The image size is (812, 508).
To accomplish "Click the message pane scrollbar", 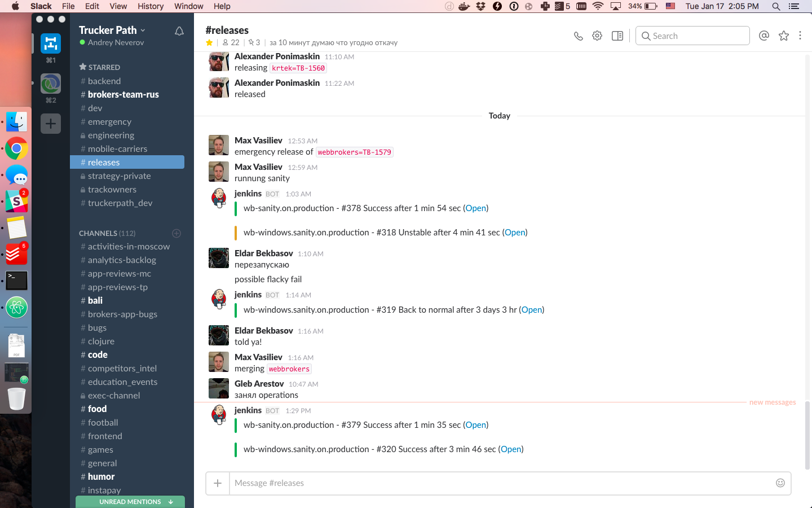I will click(x=807, y=435).
